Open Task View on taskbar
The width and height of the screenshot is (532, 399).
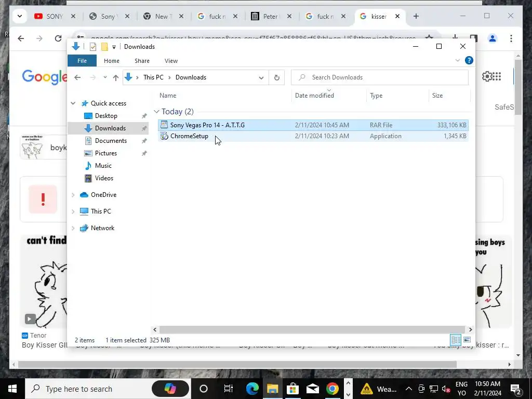tap(229, 389)
